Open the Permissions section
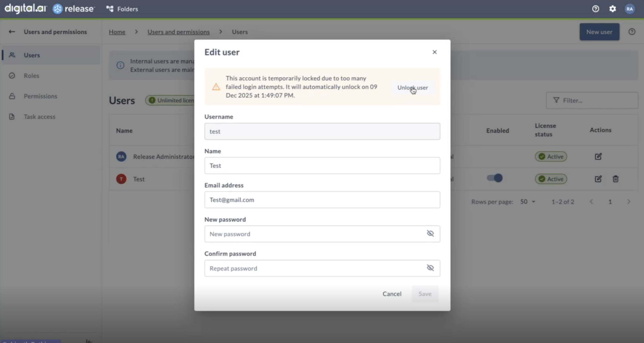Viewport: 644px width, 343px height. coord(40,96)
